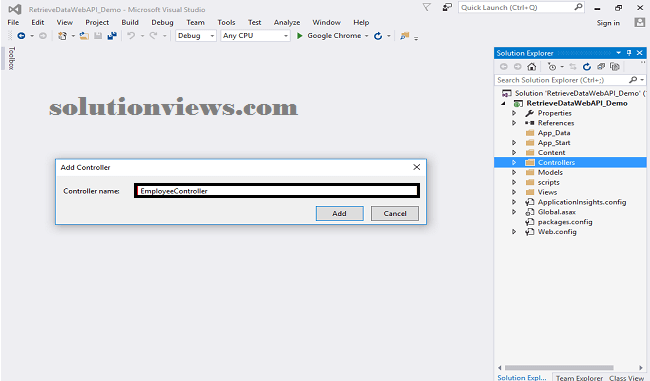The height and width of the screenshot is (381, 650).
Task: Open the Project menu
Action: coord(97,22)
